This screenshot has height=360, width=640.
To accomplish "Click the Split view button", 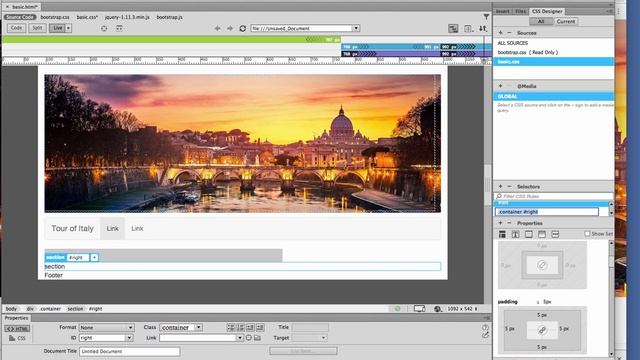I will 37,28.
